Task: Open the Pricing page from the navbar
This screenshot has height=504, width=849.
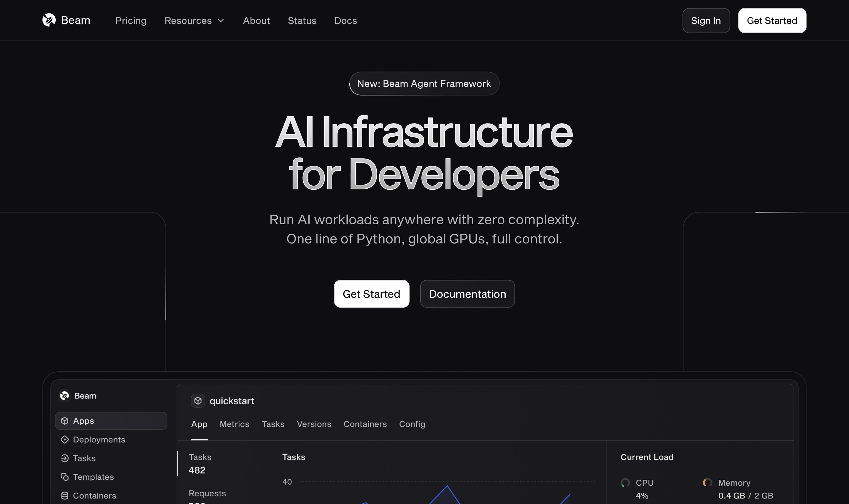Action: 131,20
